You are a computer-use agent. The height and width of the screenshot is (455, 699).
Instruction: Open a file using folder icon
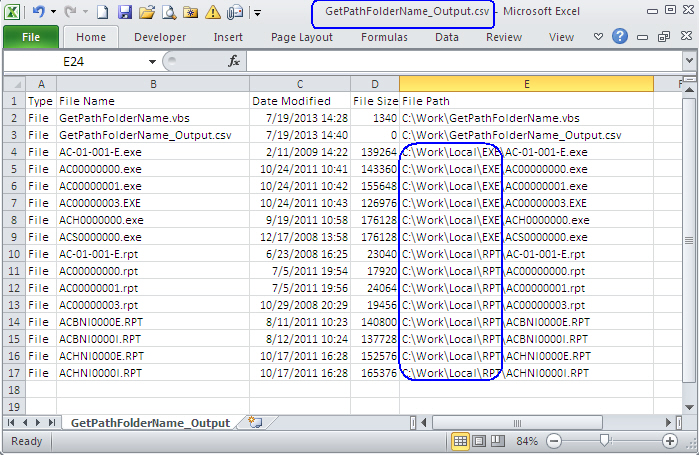click(147, 12)
